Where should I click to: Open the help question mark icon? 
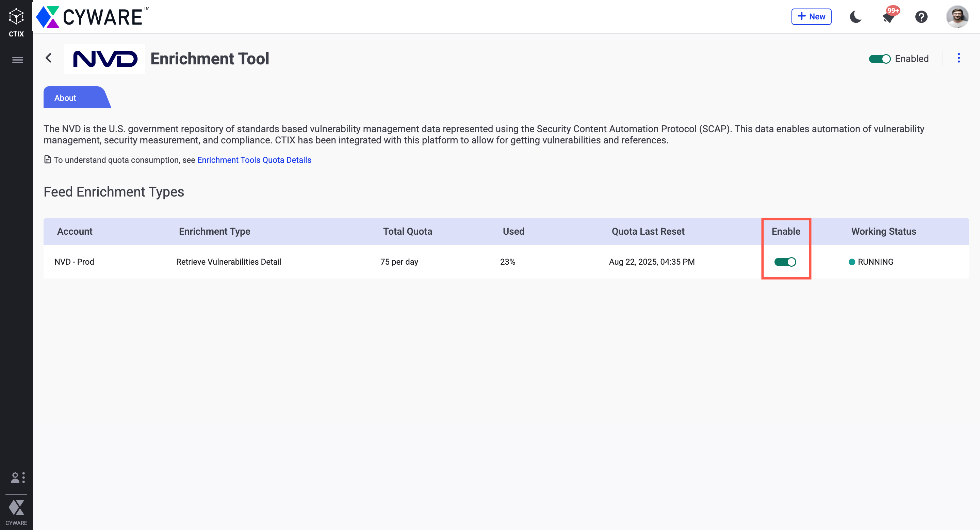[921, 17]
